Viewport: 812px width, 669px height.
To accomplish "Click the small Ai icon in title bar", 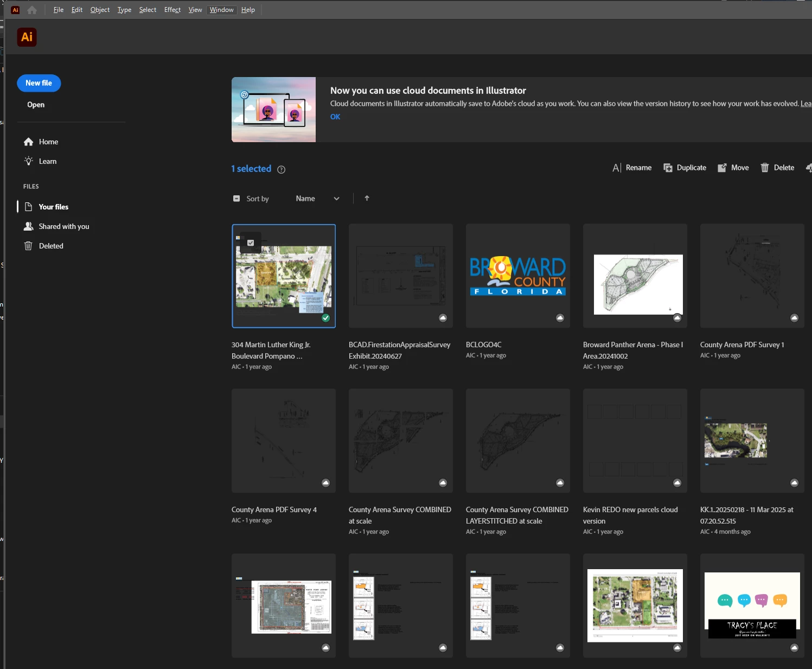I will [x=15, y=10].
